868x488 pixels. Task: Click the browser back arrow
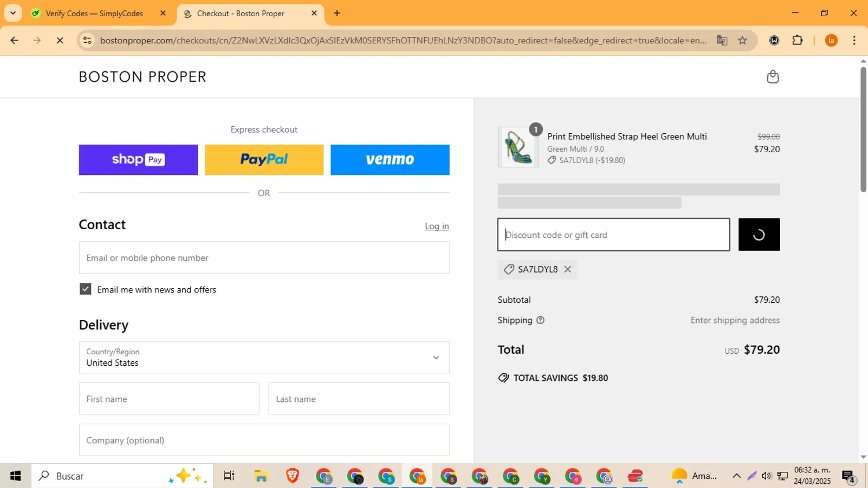14,41
